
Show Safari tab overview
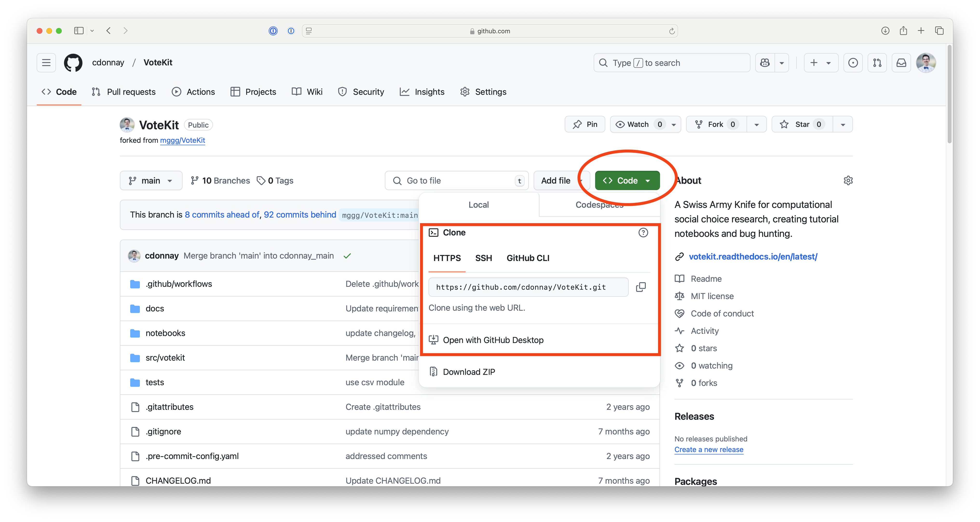click(x=939, y=31)
